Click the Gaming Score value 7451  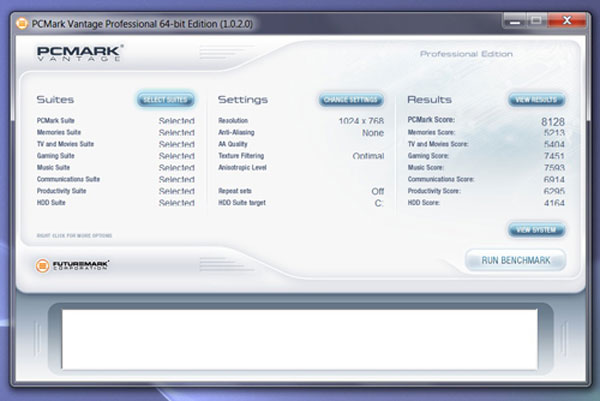(x=554, y=156)
